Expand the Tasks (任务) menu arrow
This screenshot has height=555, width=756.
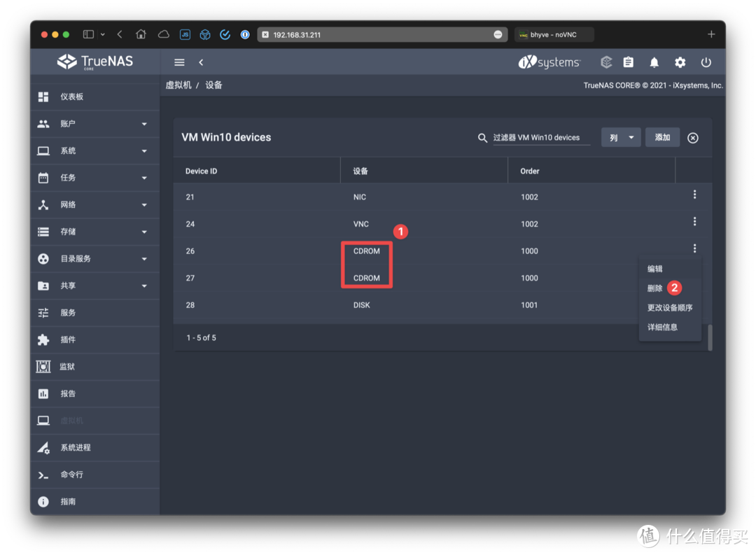[x=144, y=178]
